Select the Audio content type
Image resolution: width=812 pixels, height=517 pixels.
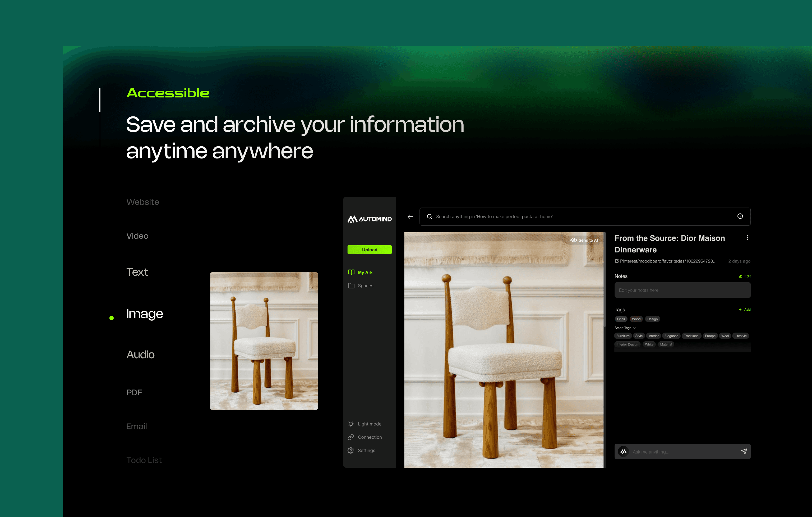coord(140,355)
